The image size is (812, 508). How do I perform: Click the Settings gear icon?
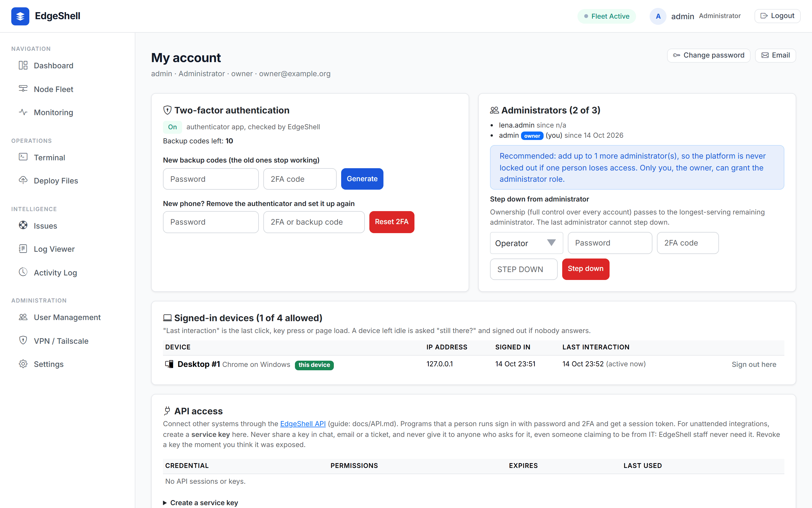tap(23, 364)
